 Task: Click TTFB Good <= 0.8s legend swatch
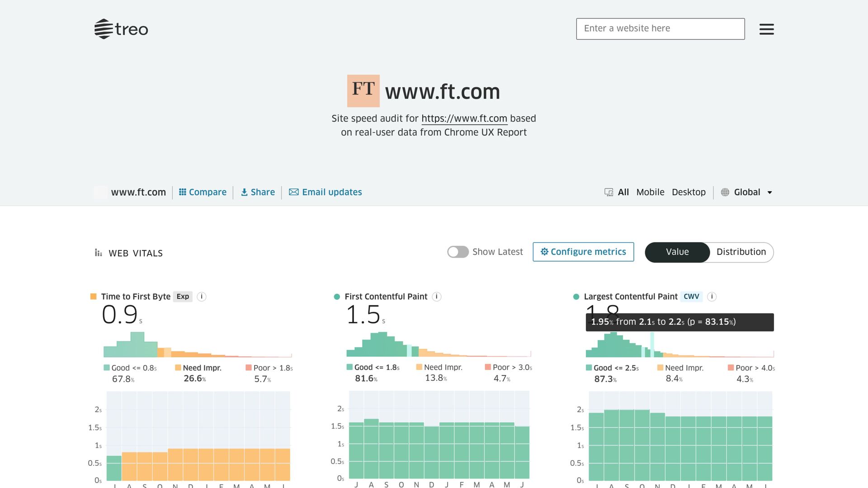pos(107,367)
